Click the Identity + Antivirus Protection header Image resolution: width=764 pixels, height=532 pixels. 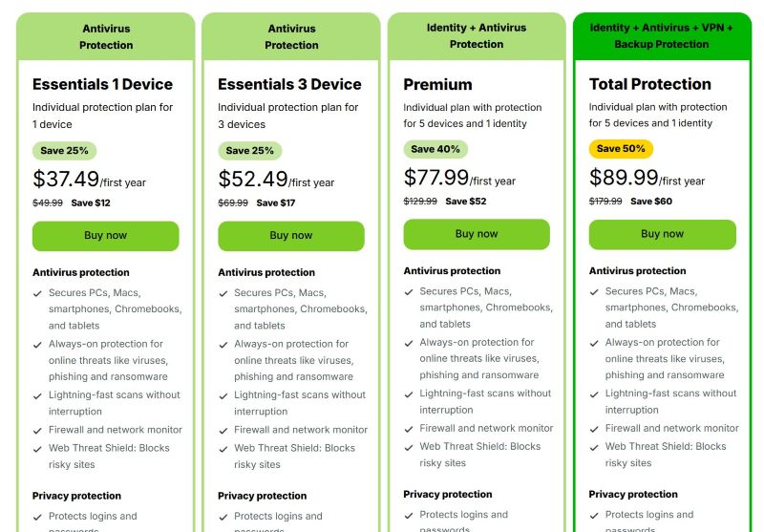(x=477, y=36)
